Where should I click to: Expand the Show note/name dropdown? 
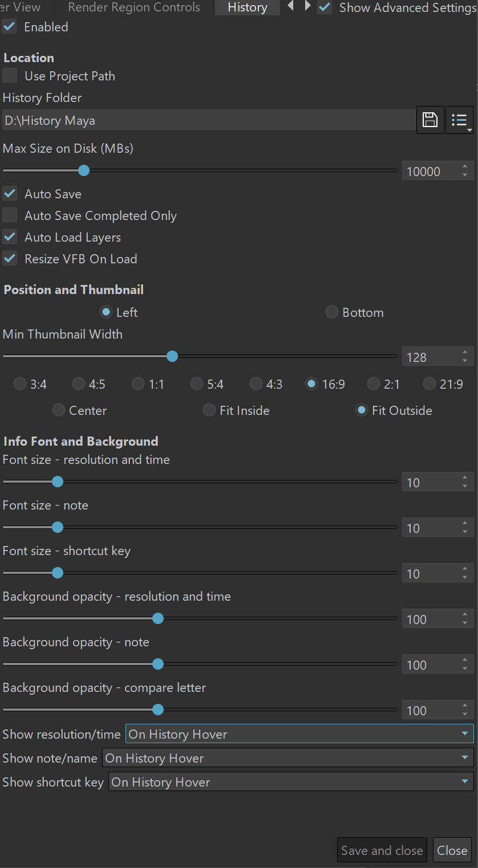pyautogui.click(x=288, y=758)
